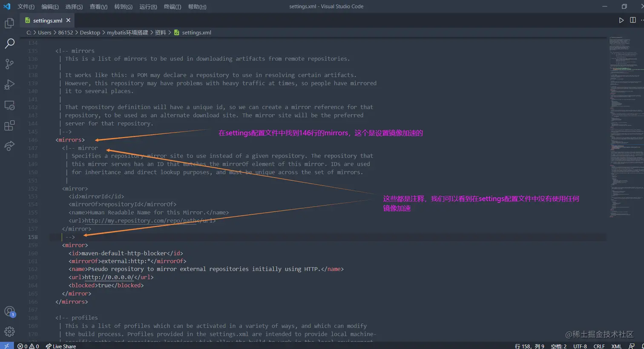This screenshot has width=644, height=349.
Task: Open the 文件(F) menu
Action: [x=26, y=6]
